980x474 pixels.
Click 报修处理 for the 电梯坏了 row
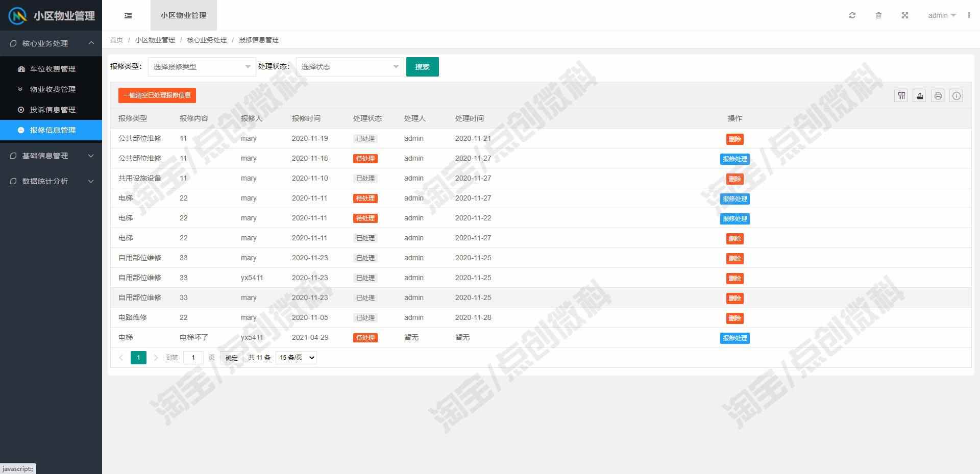tap(734, 338)
